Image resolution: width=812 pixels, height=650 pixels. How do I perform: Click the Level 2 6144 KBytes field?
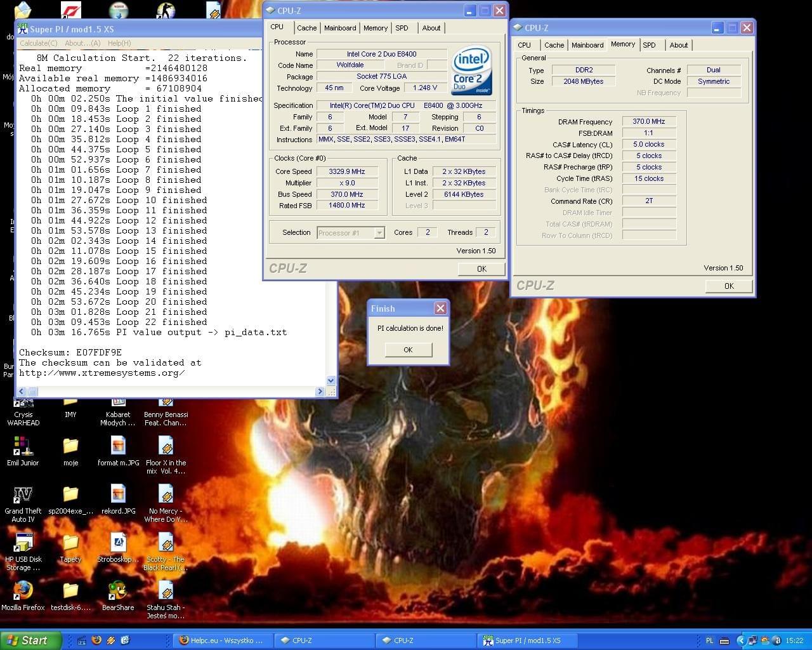click(x=464, y=194)
